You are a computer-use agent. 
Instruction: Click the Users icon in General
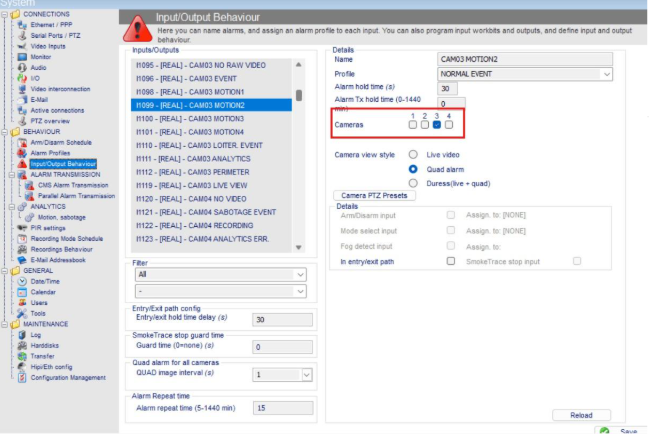pyautogui.click(x=23, y=302)
